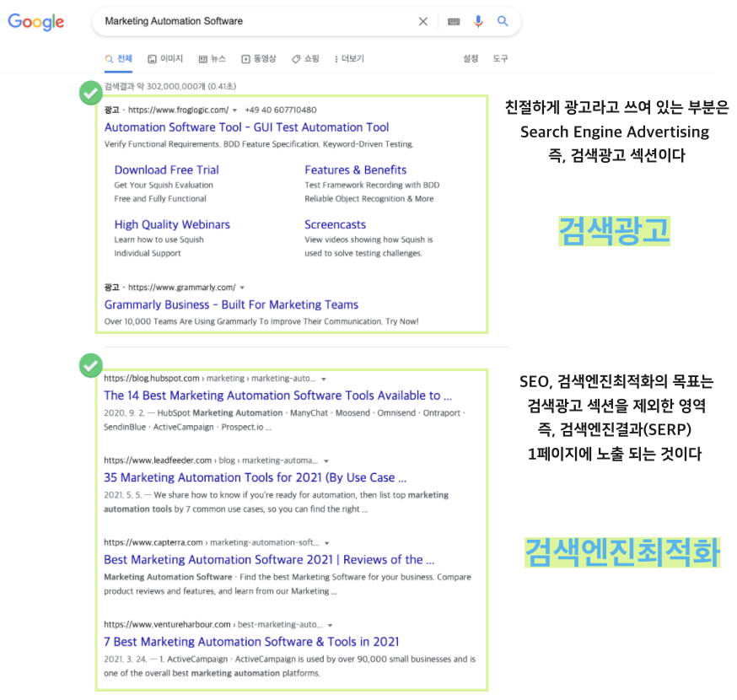Screen dimensions: 737x700
Task: Open Best Marketing Automation Software 2021 Reviews result
Action: coord(269,559)
